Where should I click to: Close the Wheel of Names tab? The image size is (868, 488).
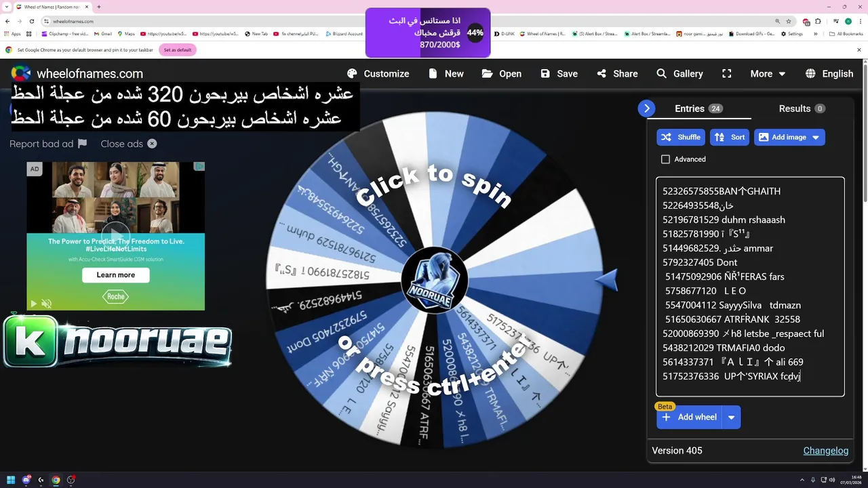coord(88,7)
